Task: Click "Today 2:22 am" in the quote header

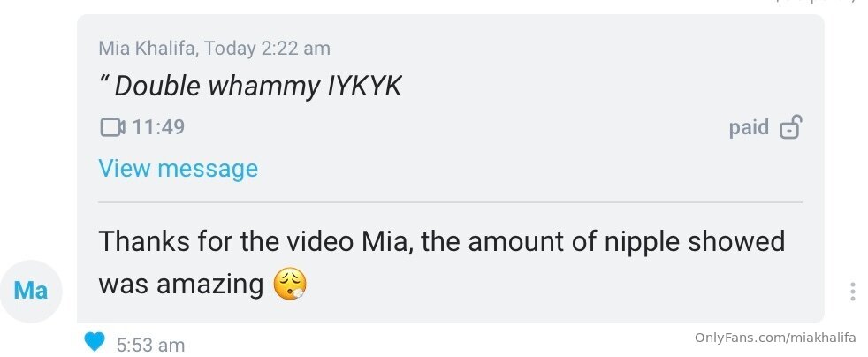Action: (267, 48)
